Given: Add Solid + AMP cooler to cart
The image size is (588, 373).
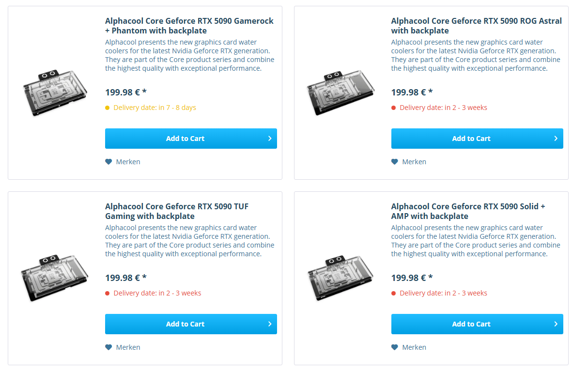Looking at the screenshot, I should pyautogui.click(x=477, y=324).
